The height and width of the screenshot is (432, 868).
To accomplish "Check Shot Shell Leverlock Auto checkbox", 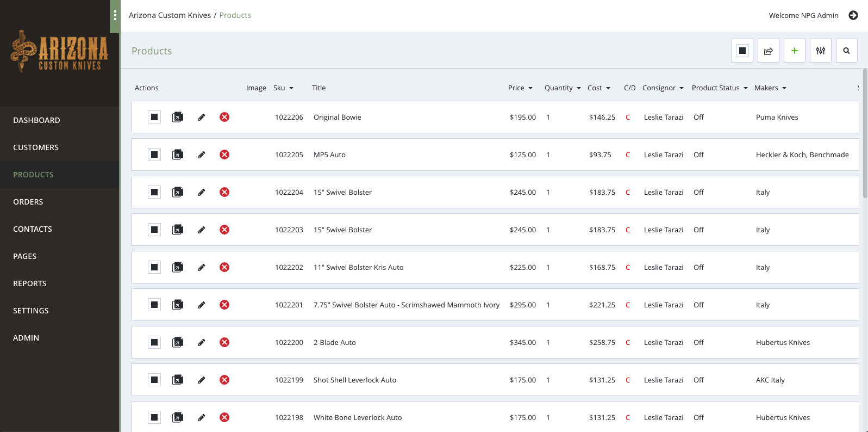I will tap(154, 380).
